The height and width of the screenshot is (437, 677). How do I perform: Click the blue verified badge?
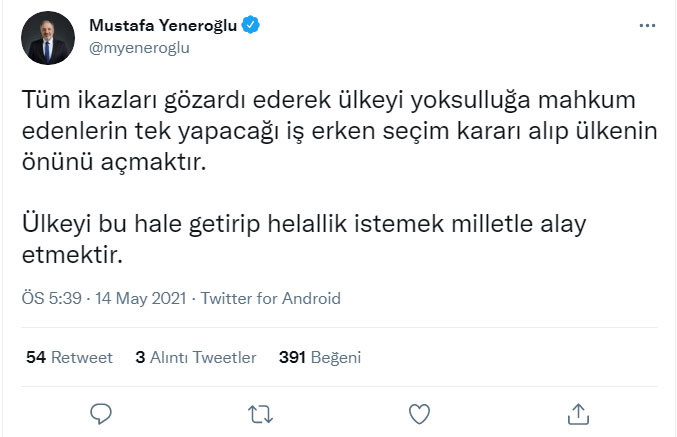point(250,26)
